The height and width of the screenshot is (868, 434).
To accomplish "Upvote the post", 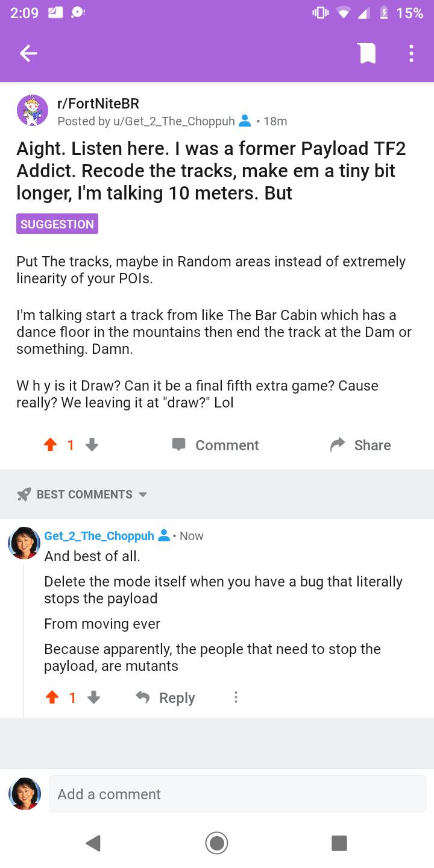I will [x=51, y=445].
